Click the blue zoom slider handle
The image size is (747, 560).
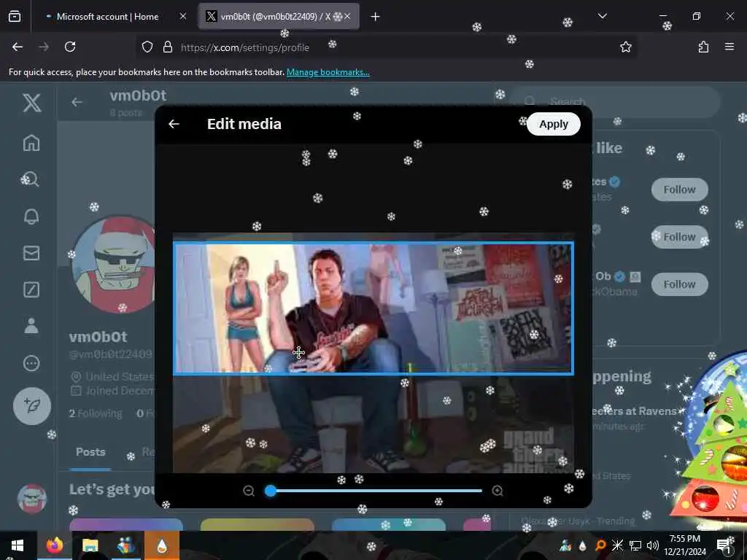[271, 491]
